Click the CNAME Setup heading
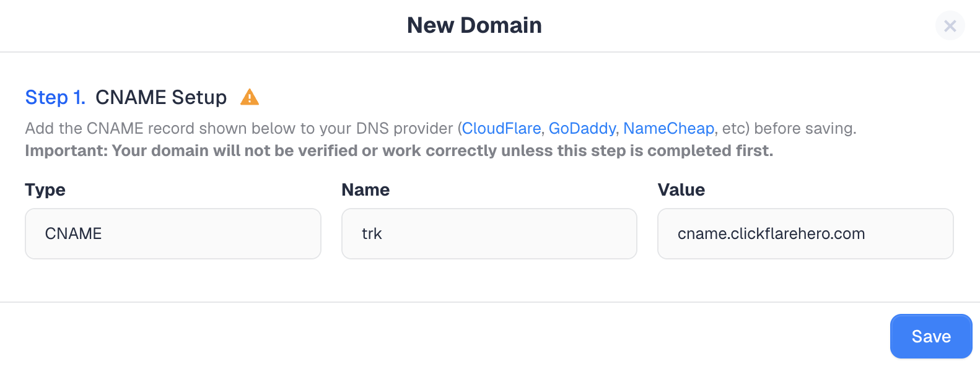Viewport: 980px width, 369px height. coord(161,97)
